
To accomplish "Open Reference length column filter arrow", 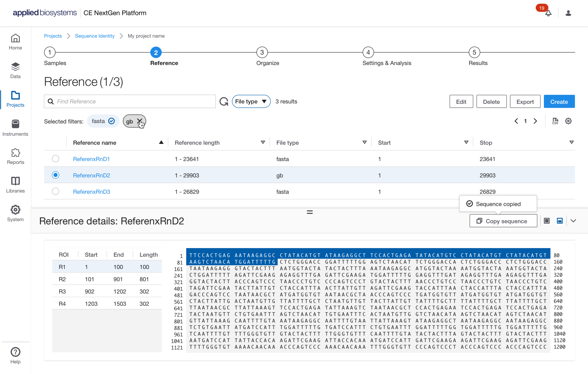I will 263,142.
